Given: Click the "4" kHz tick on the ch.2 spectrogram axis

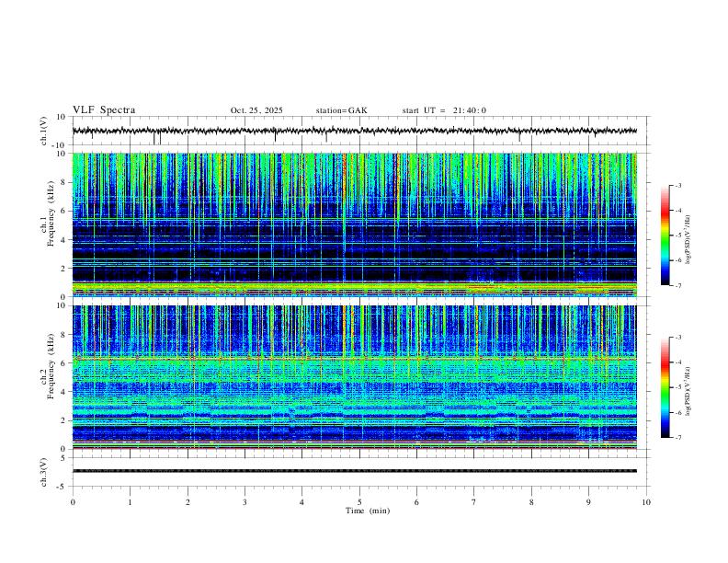Looking at the screenshot, I should tap(63, 392).
